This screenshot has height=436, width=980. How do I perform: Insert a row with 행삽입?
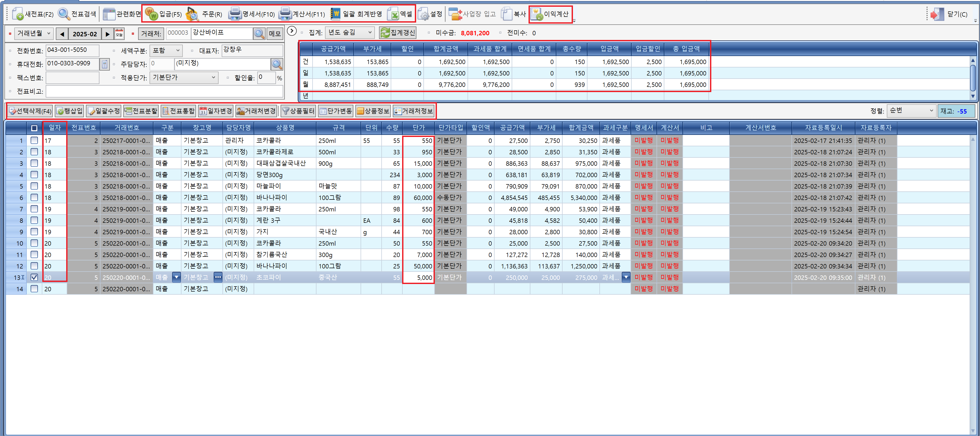click(69, 111)
